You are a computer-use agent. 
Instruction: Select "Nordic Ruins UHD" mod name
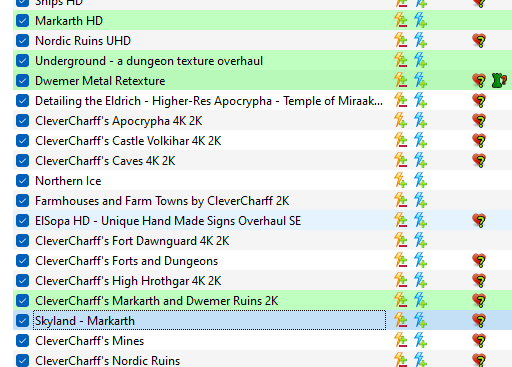point(83,41)
